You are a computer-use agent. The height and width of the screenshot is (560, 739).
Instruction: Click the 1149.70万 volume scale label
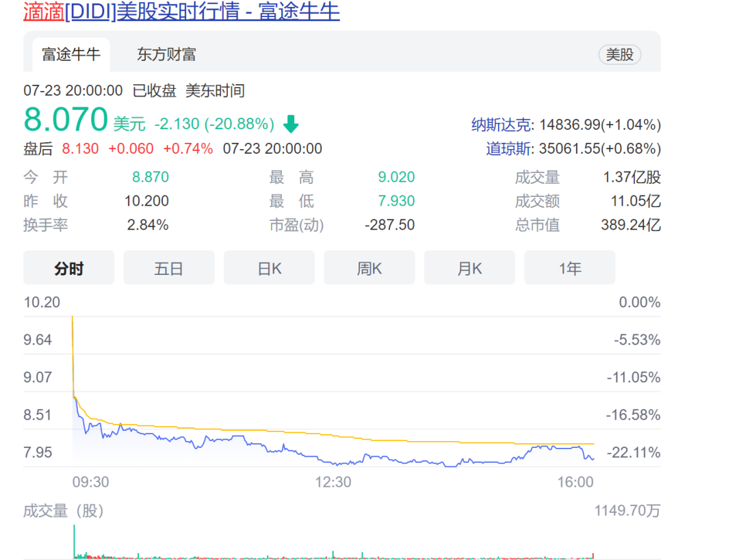click(x=627, y=511)
